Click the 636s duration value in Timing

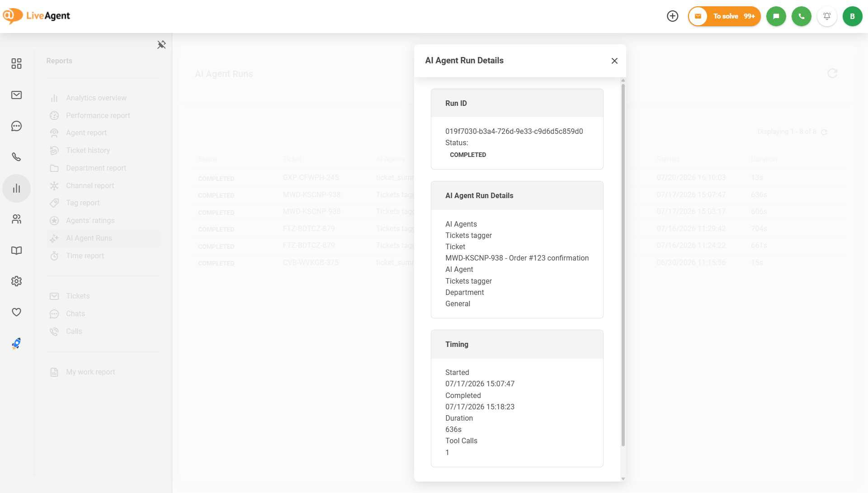453,430
